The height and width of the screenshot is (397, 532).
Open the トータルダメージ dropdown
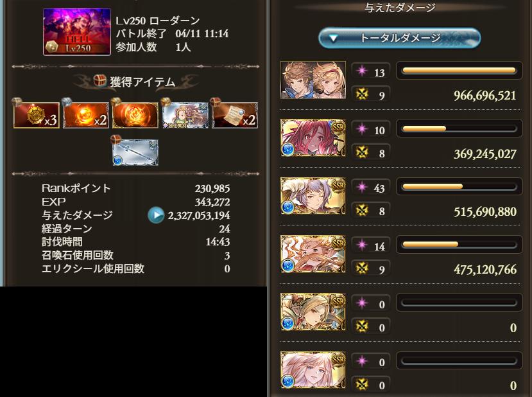click(x=399, y=38)
